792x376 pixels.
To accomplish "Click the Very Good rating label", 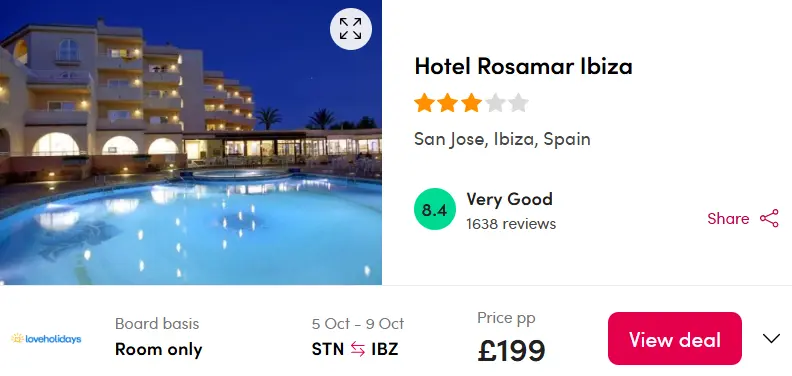I will coord(509,199).
